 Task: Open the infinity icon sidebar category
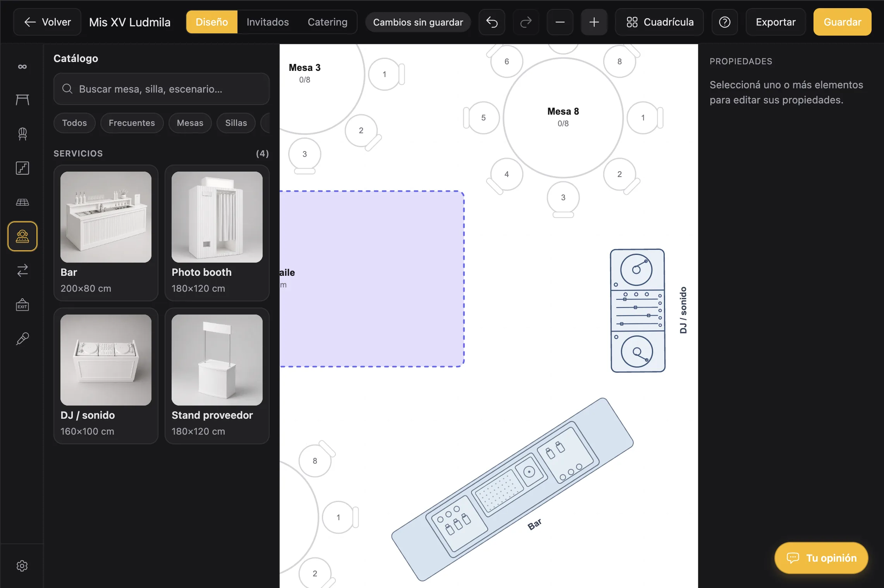[x=22, y=67]
